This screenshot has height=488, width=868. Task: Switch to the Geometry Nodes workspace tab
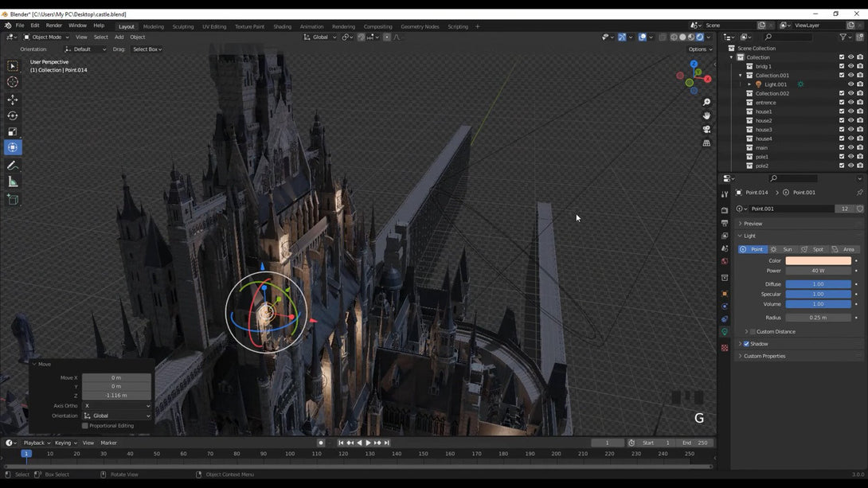[x=420, y=26]
